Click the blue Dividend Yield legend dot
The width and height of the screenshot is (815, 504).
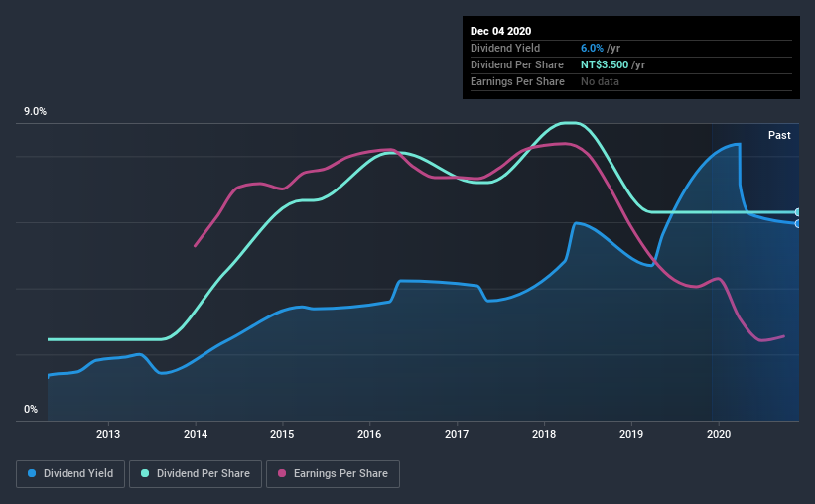coord(32,473)
